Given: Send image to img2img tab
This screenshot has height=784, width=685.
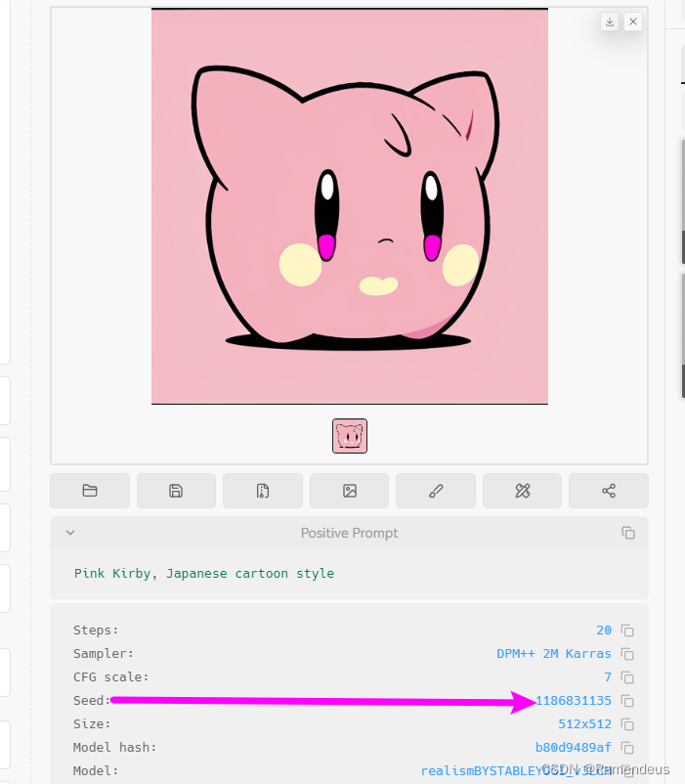Looking at the screenshot, I should tap(349, 491).
